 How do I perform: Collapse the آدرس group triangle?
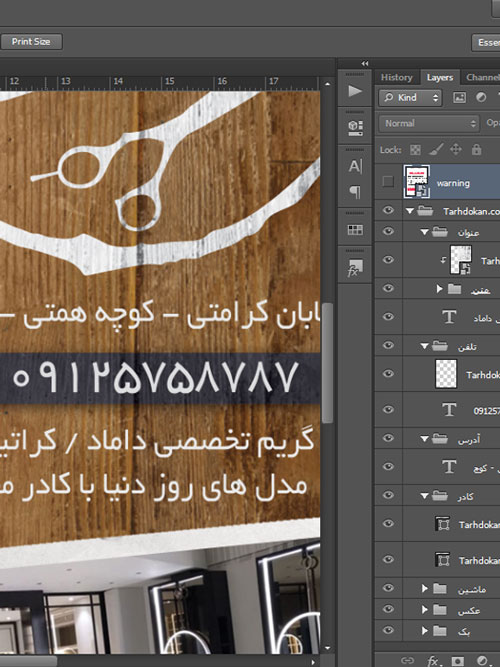click(424, 439)
